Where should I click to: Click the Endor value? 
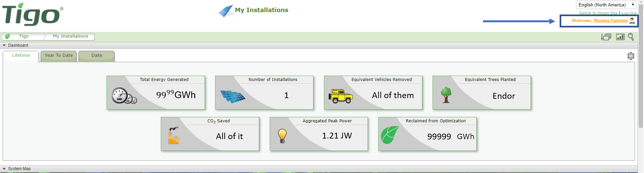pos(504,96)
